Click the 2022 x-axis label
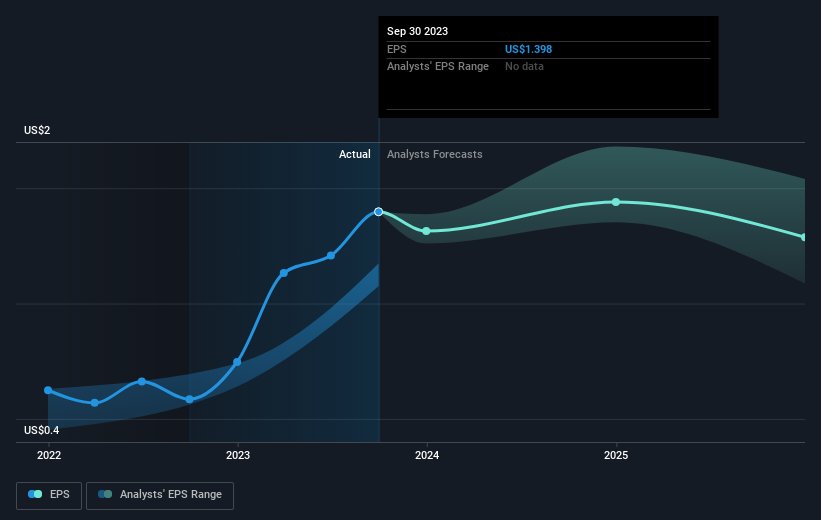 (49, 456)
